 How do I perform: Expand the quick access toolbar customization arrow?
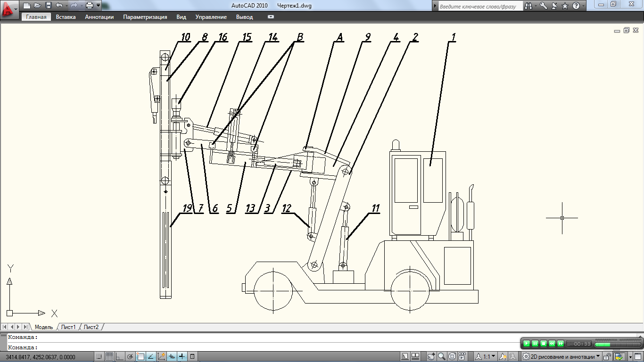pyautogui.click(x=98, y=6)
